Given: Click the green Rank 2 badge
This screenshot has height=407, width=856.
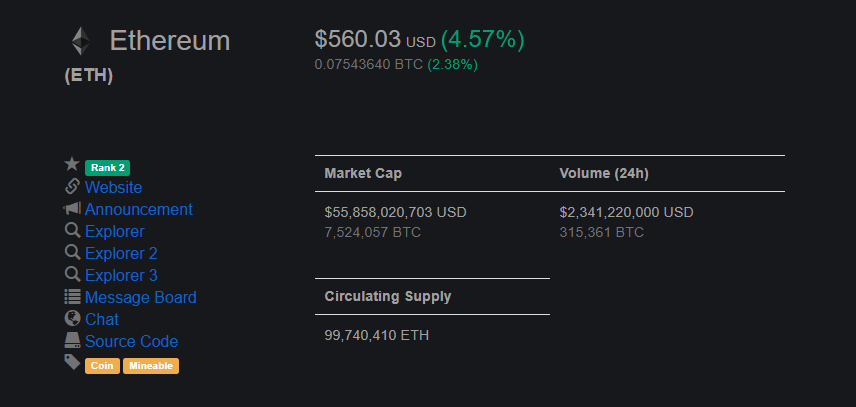Looking at the screenshot, I should coord(108,168).
